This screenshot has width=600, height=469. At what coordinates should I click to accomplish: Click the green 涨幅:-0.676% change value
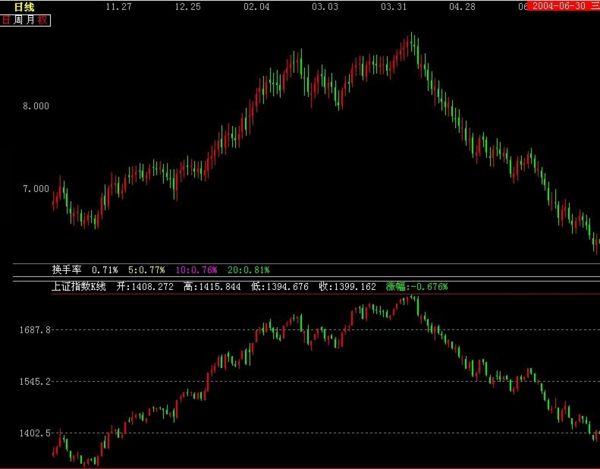pos(417,286)
